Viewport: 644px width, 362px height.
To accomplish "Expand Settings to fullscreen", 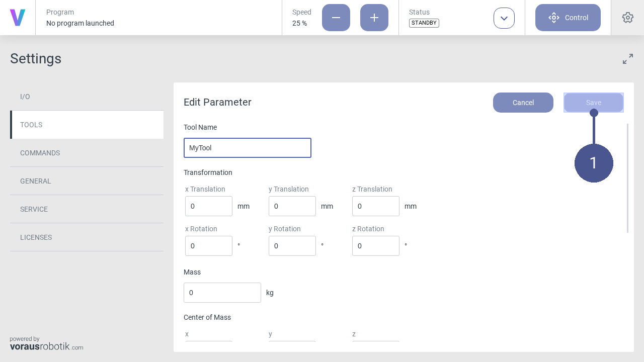I will (x=628, y=59).
